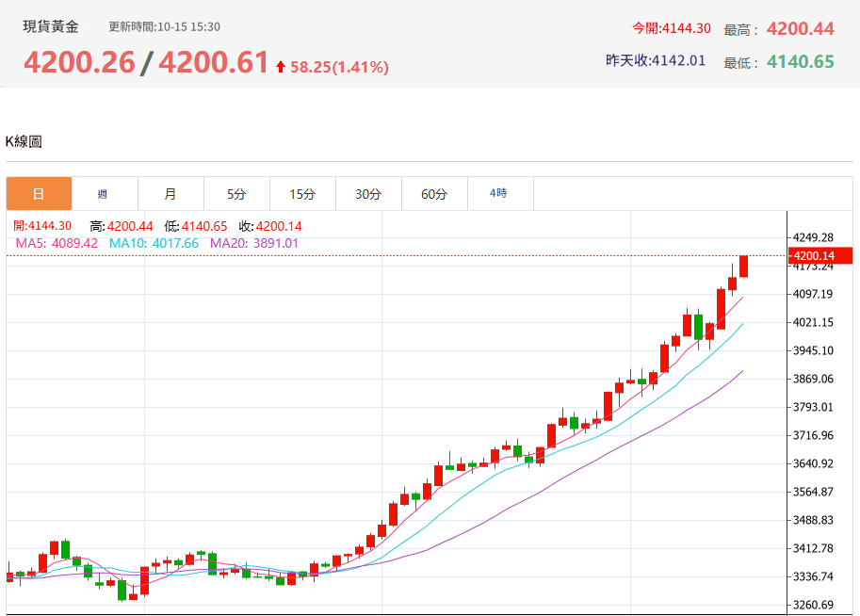
Task: Choose the 15分 chart interval
Action: 302,194
